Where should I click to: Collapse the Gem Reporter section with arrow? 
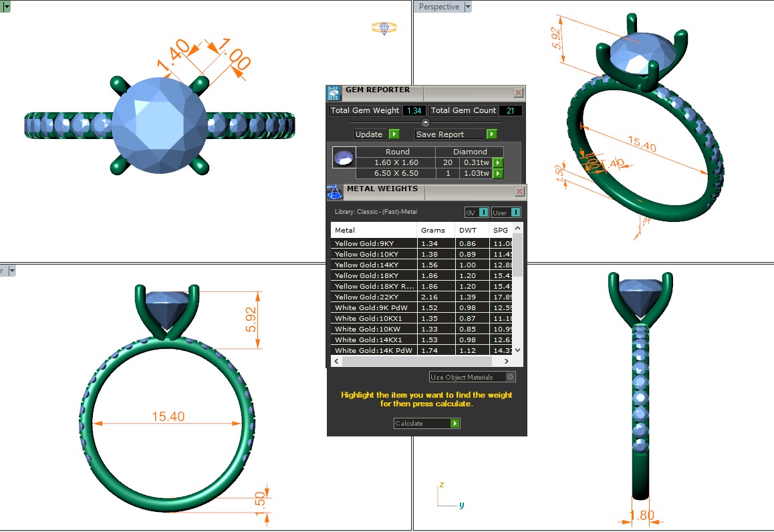pos(426,122)
